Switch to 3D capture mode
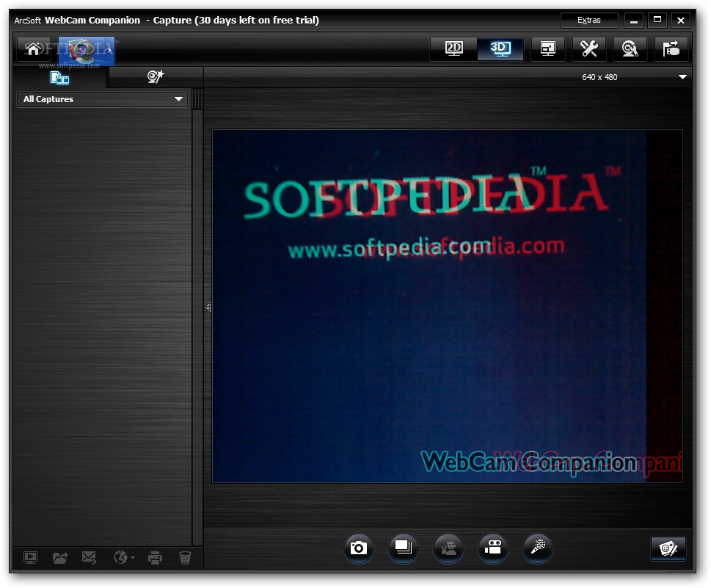The image size is (711, 588). click(500, 48)
